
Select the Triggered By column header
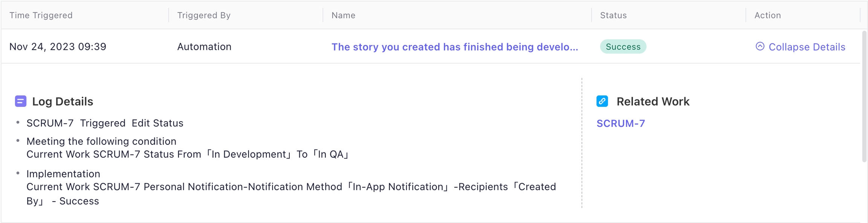pyautogui.click(x=204, y=15)
